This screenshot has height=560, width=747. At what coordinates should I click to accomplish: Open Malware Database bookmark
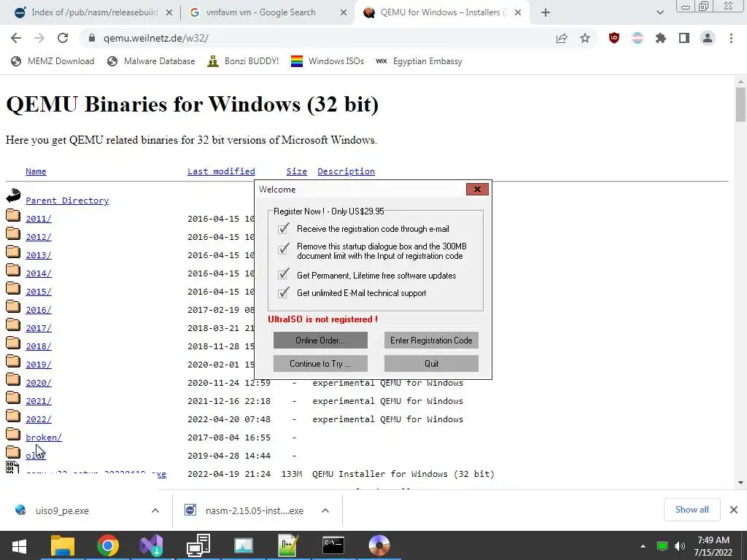click(152, 61)
